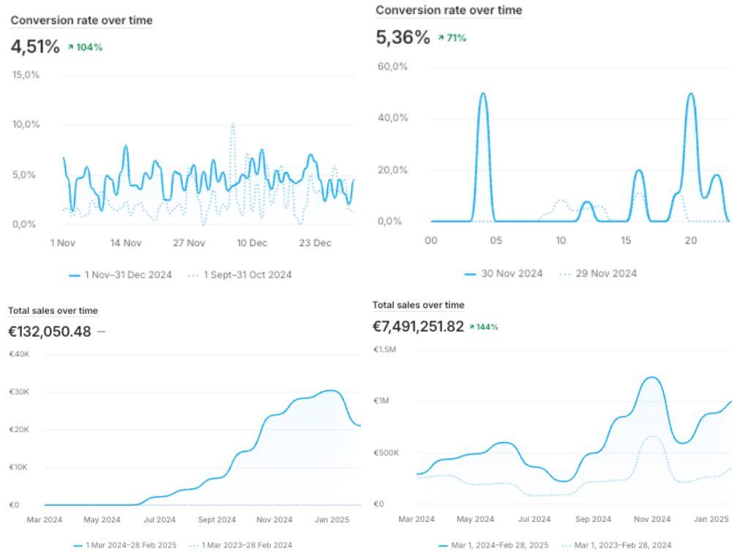
Task: Toggle the 30 Nov 2024 legend line
Action: point(504,273)
